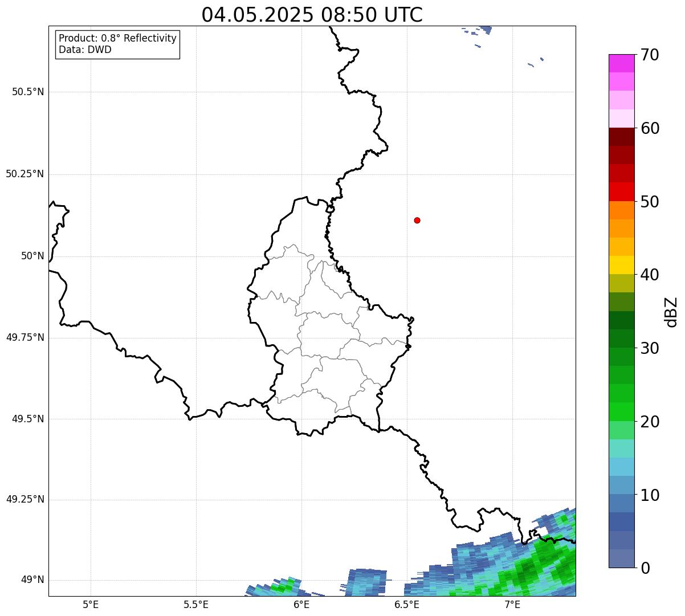This screenshot has width=685, height=616.
Task: Click the 50°N latitude label
Action: click(32, 256)
